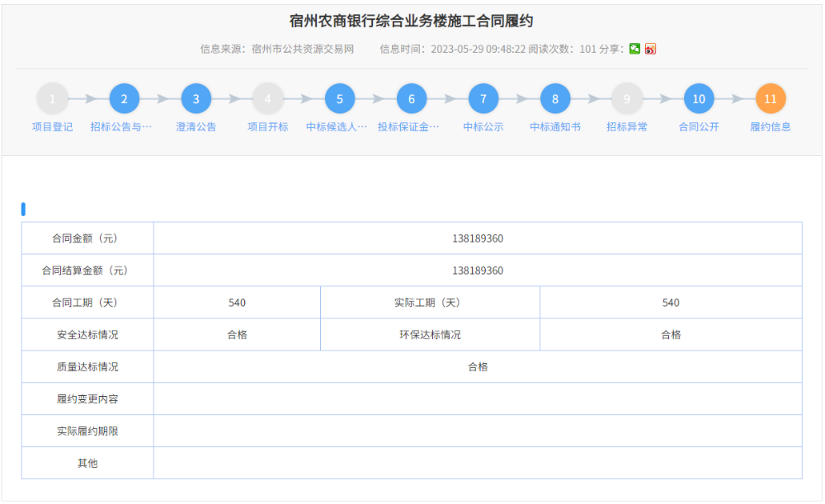The image size is (825, 504).
Task: Choose the step 8 circle
Action: [x=555, y=98]
